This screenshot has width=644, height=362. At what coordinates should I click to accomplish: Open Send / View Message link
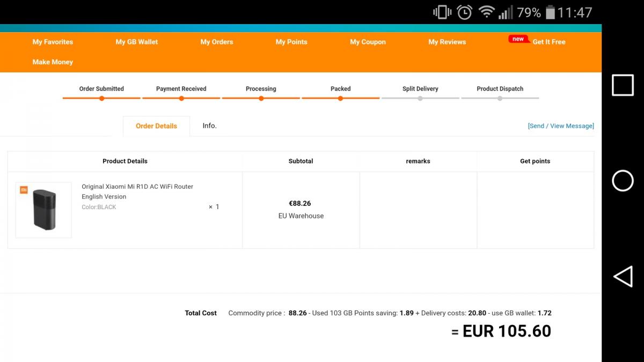click(x=561, y=126)
